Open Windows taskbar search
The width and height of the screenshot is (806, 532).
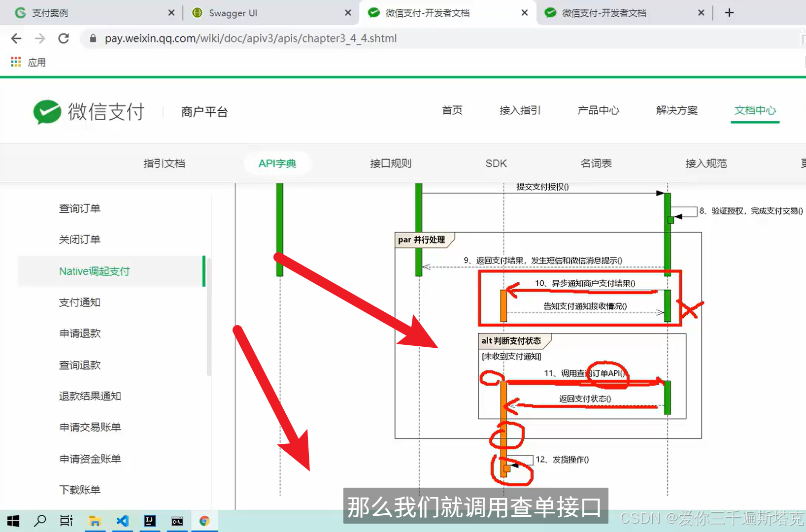40,521
